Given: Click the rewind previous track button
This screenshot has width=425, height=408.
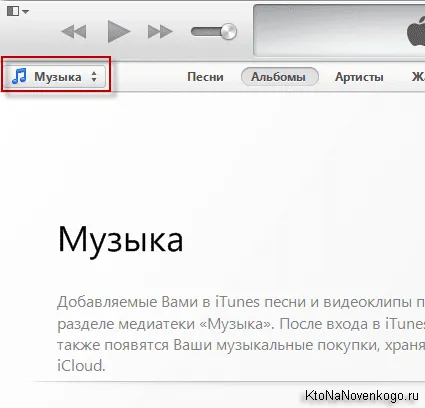Looking at the screenshot, I should (x=74, y=32).
